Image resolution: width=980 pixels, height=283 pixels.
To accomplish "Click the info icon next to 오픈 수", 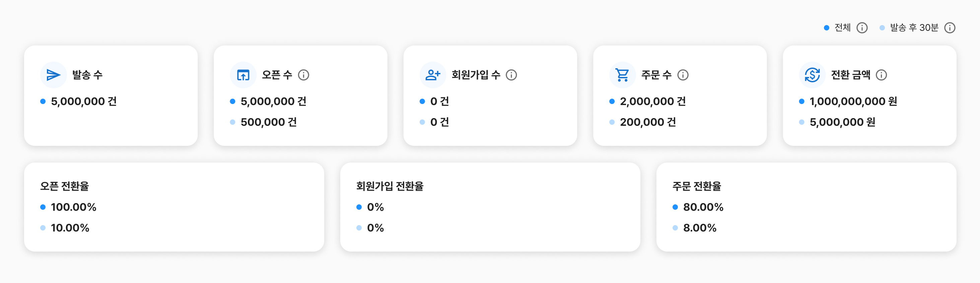I will (303, 75).
